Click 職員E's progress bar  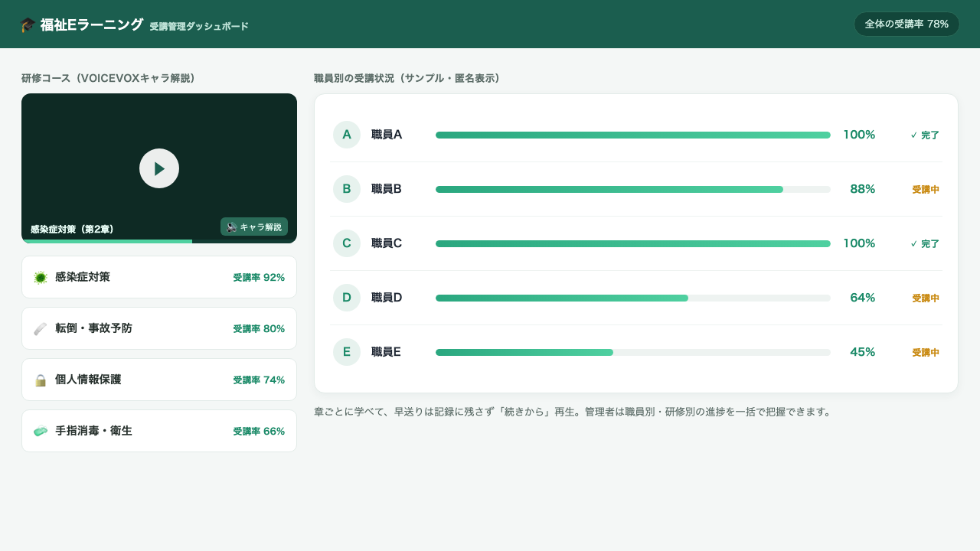click(633, 352)
